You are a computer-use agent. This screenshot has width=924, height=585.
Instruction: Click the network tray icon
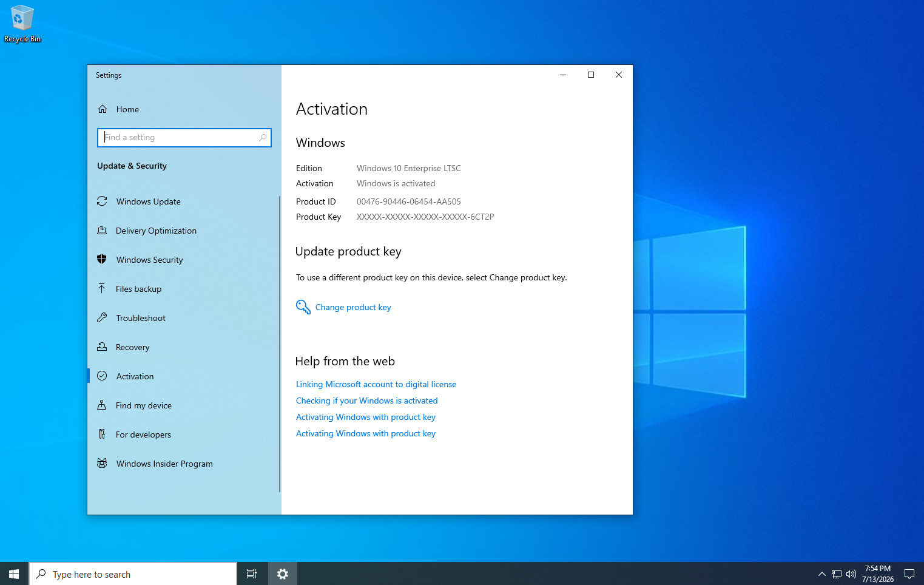point(837,574)
